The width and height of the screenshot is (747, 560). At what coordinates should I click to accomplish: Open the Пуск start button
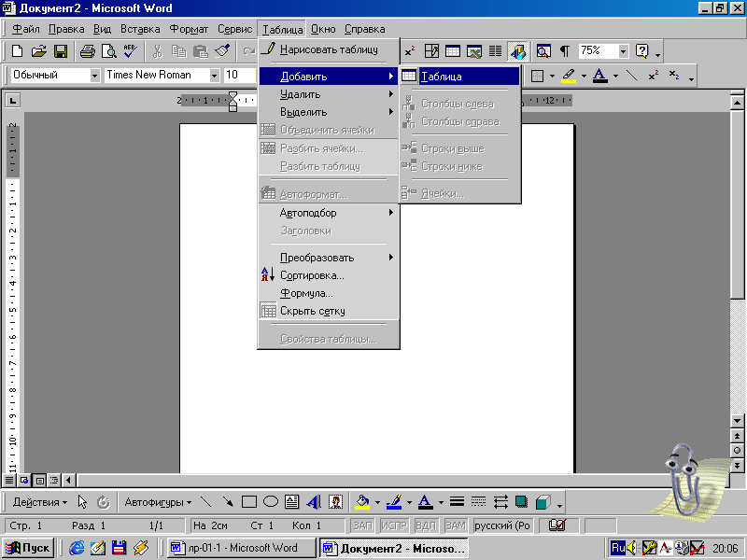(28, 548)
